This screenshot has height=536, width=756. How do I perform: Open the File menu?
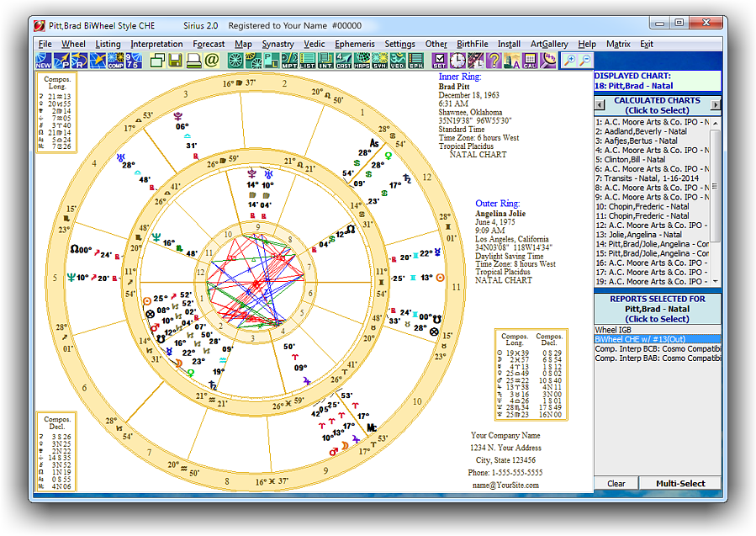point(45,44)
